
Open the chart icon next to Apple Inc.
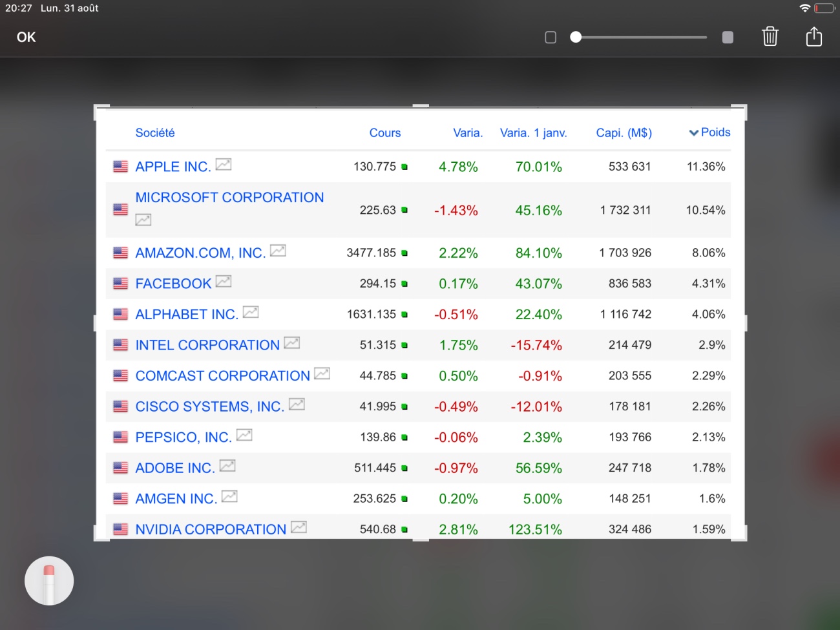click(x=224, y=165)
